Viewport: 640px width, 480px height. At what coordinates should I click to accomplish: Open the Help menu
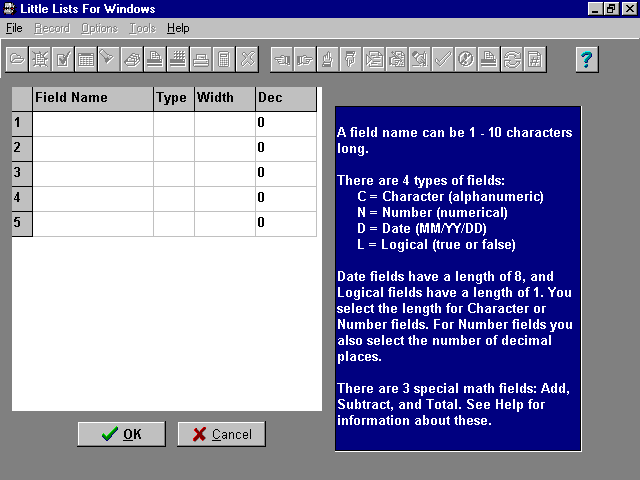pyautogui.click(x=178, y=28)
